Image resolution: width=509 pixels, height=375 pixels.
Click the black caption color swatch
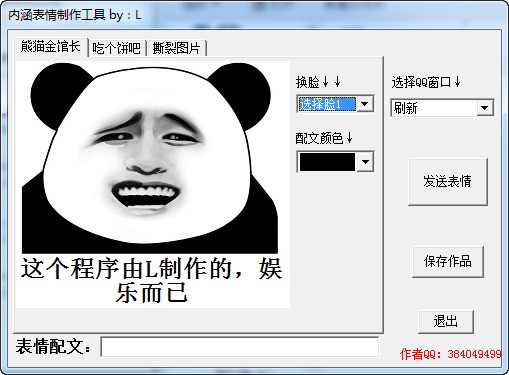point(327,162)
